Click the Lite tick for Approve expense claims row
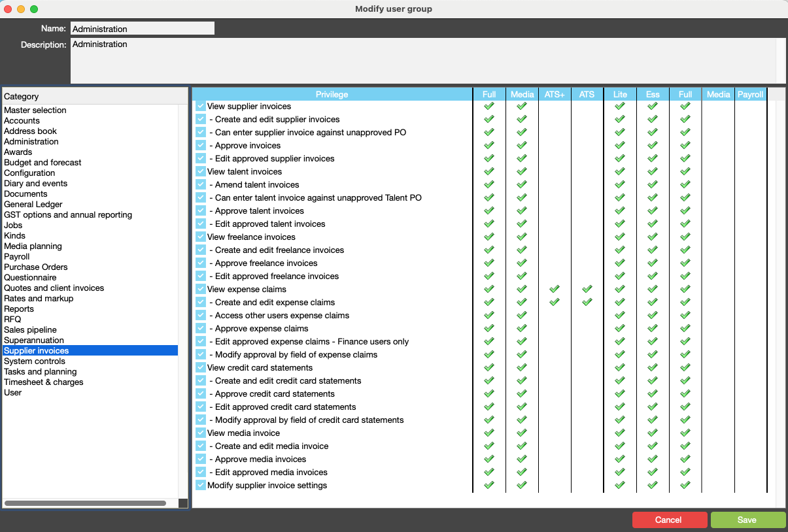This screenshot has height=532, width=788. point(620,328)
